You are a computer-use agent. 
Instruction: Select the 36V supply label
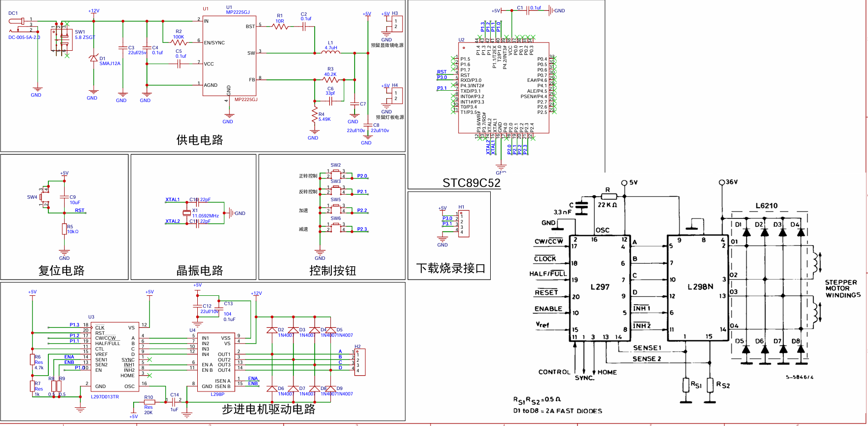click(731, 182)
